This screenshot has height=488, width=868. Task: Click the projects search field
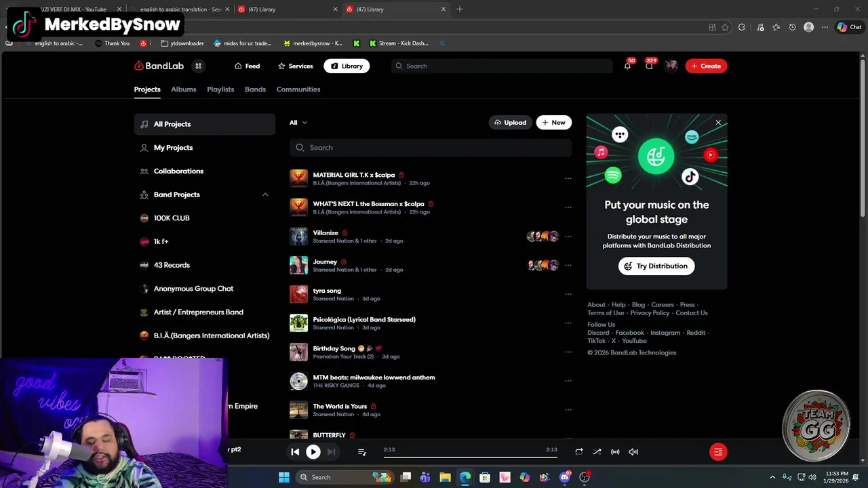click(x=431, y=148)
